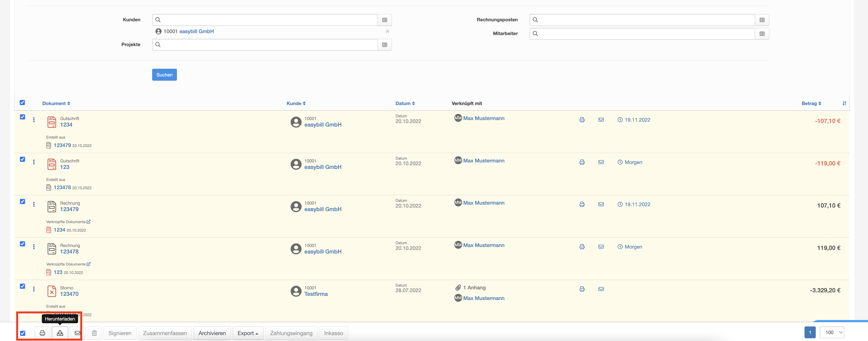Remove easybill GmbH customer filter with X
This screenshot has width=868, height=341.
click(387, 31)
